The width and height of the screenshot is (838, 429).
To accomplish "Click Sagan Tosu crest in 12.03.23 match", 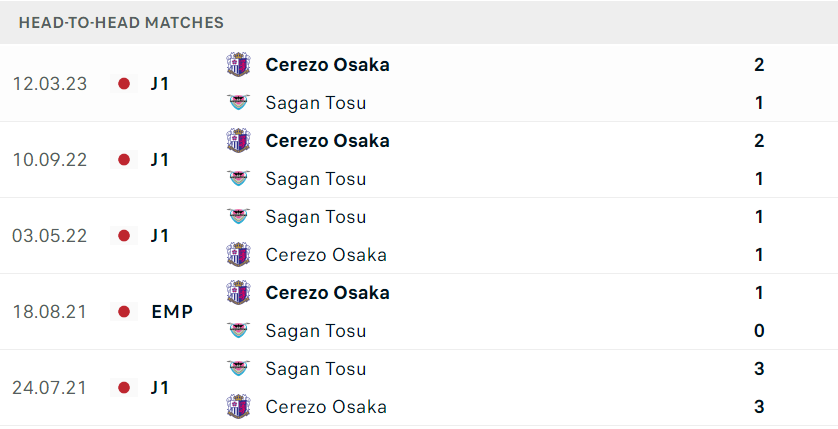I will coord(238,103).
